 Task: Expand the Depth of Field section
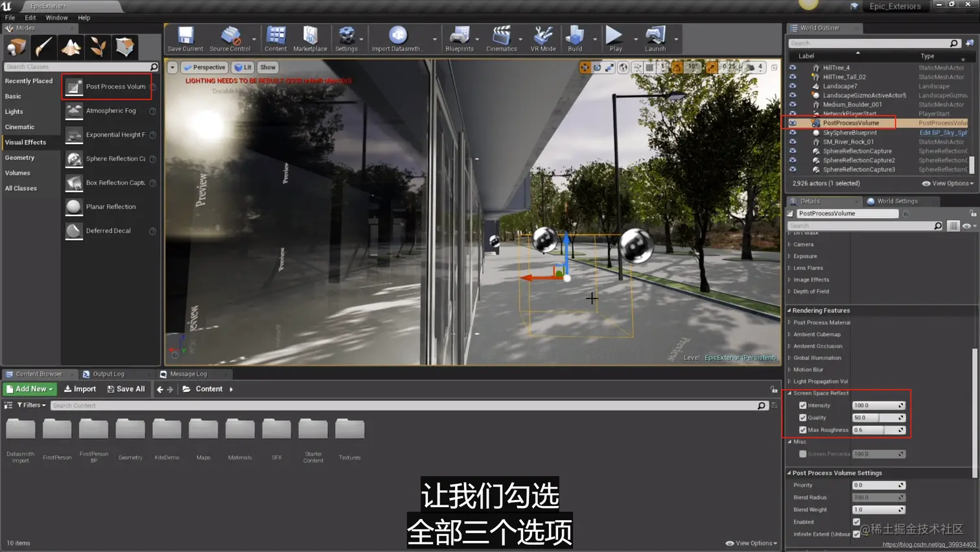(x=789, y=291)
